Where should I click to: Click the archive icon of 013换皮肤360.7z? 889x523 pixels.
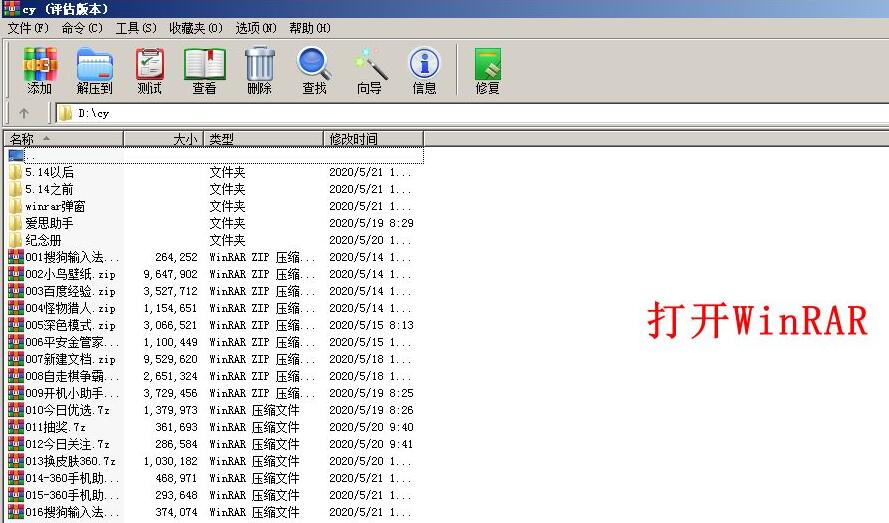tap(16, 461)
